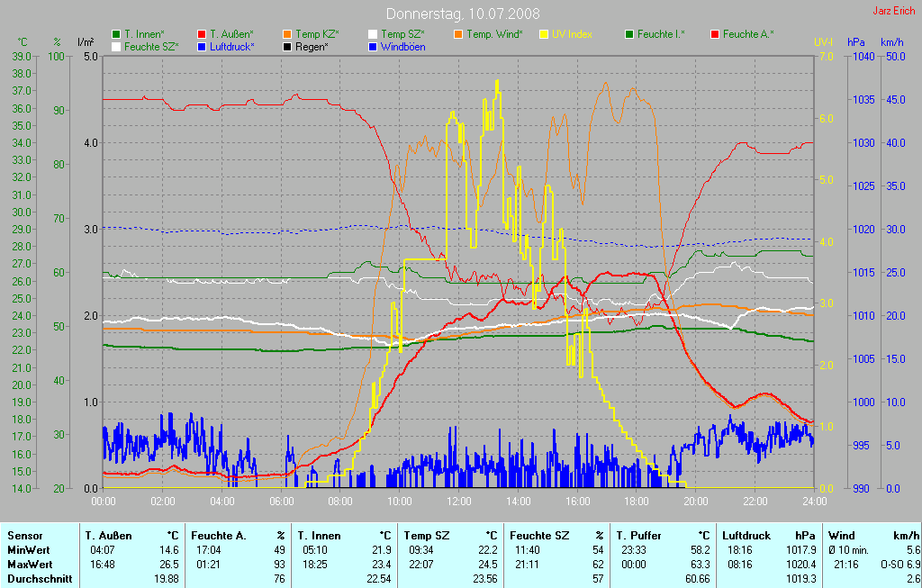The width and height of the screenshot is (922, 588).
Task: Select the Feuchte SZ* legend label
Action: (x=151, y=47)
